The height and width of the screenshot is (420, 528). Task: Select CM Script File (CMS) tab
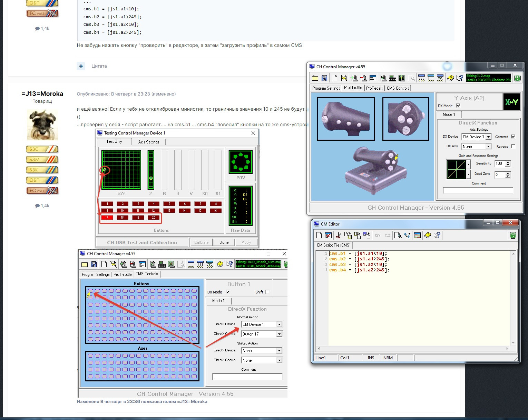(334, 245)
